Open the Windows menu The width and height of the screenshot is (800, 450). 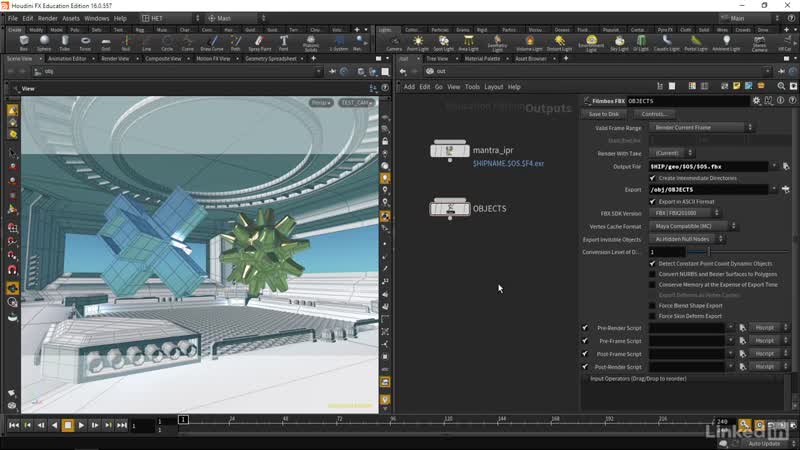(96, 18)
